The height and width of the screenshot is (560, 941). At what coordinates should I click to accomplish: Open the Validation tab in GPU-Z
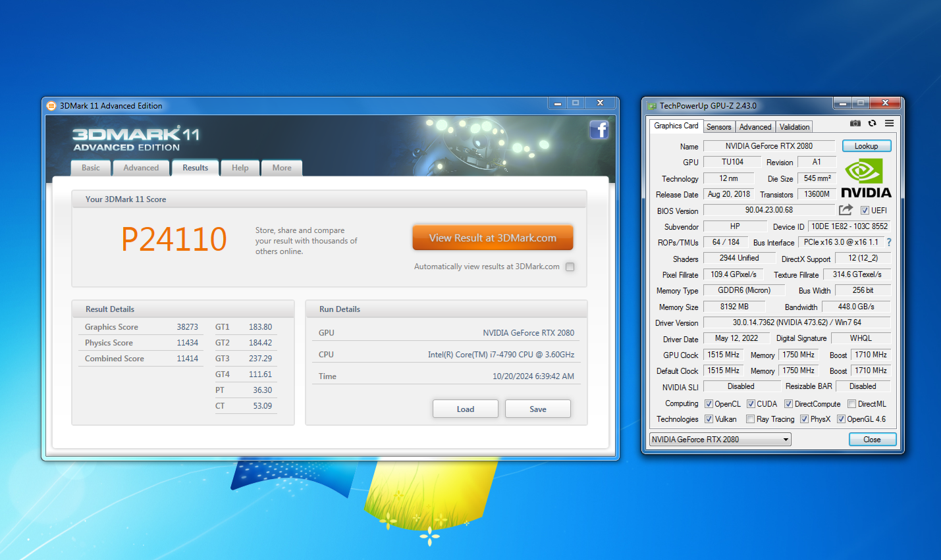coord(795,127)
